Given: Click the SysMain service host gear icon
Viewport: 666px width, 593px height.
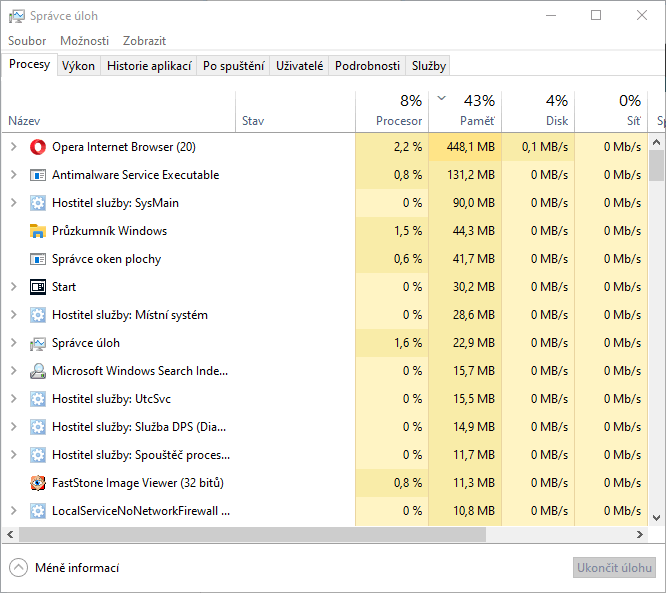Looking at the screenshot, I should [x=38, y=203].
